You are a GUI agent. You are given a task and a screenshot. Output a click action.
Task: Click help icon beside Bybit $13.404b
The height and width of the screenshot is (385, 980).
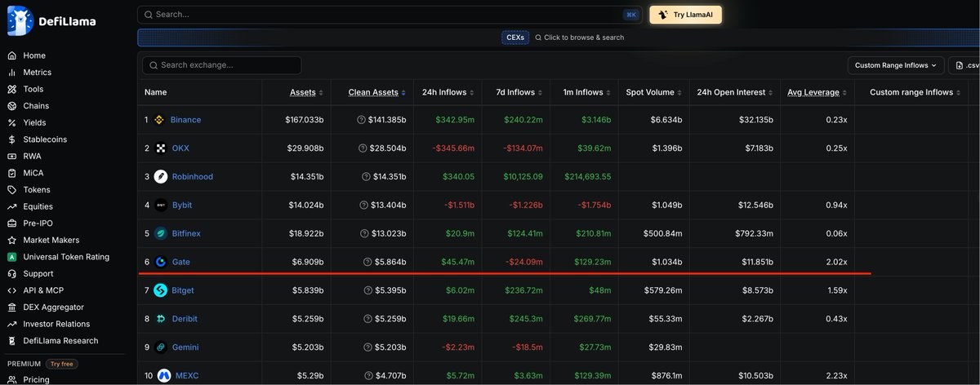point(363,205)
